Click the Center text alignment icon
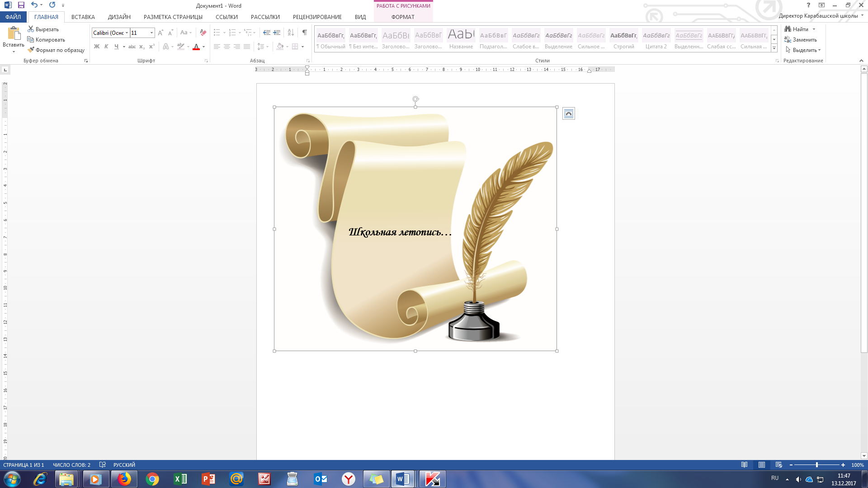Viewport: 868px width, 488px height. (x=227, y=47)
